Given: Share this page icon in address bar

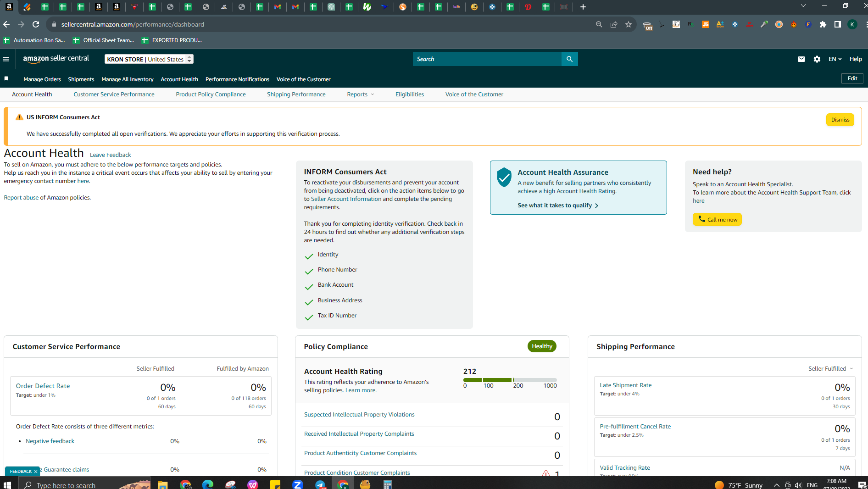Looking at the screenshot, I should point(614,24).
